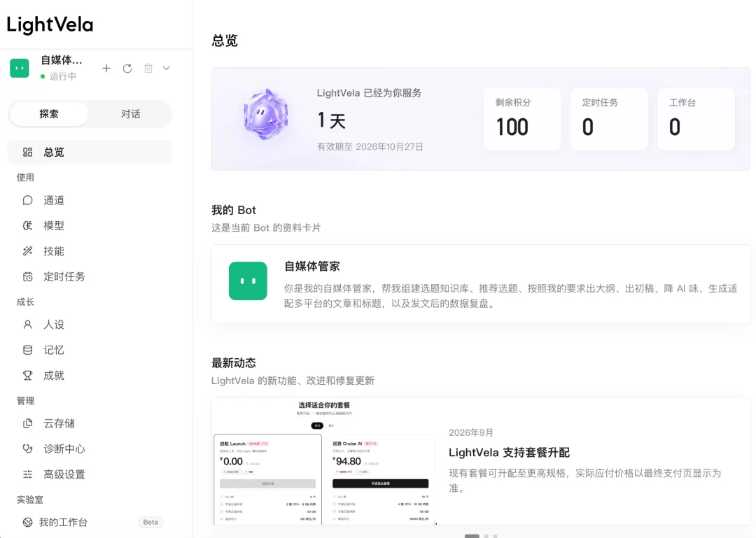This screenshot has width=756, height=538.
Task: Click the 我的 Bot section heading
Action: 234,210
